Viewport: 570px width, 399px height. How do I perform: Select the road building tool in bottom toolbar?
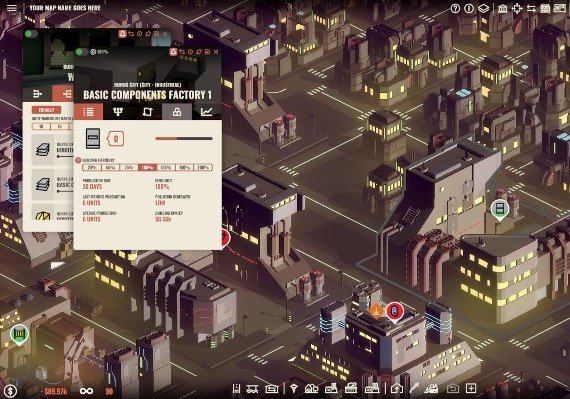pyautogui.click(x=236, y=389)
